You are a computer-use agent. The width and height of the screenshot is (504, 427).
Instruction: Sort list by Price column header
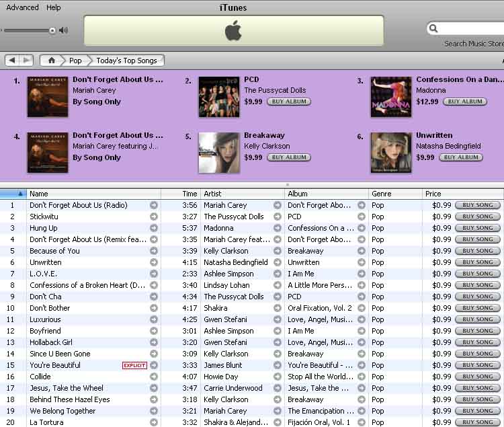pos(462,194)
